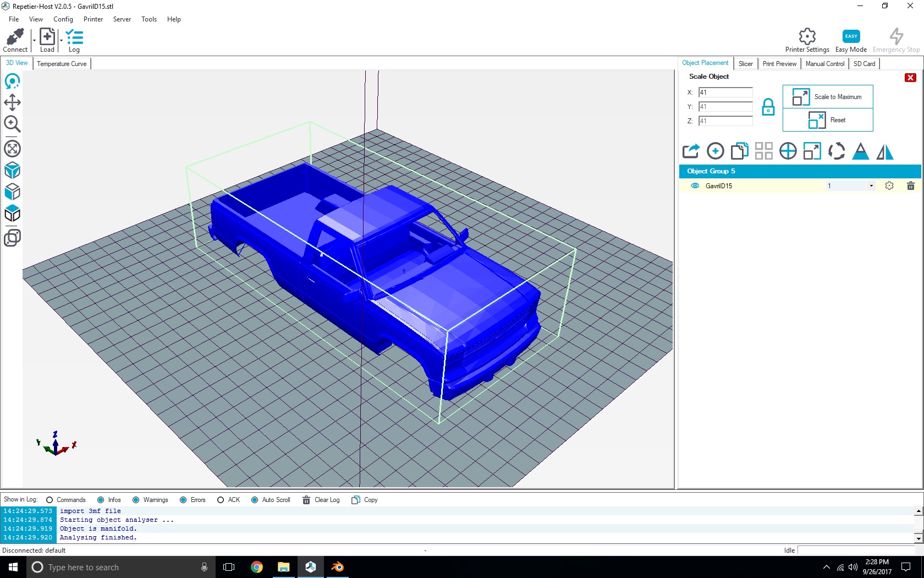
Task: Click the blue-topped cube view icon
Action: [x=12, y=213]
